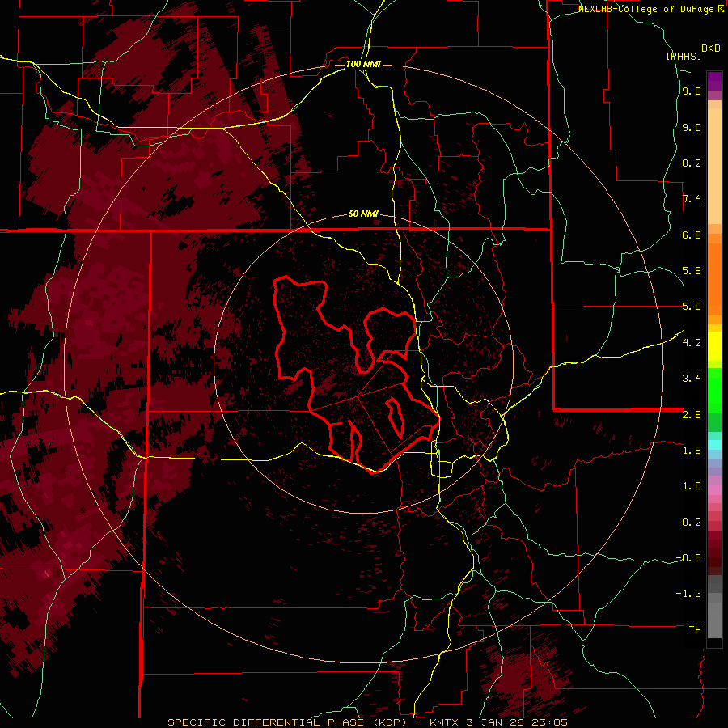Screen dimensions: 728x728
Task: Click the NEXLAB-College of DuPage credit text
Action: [646, 9]
